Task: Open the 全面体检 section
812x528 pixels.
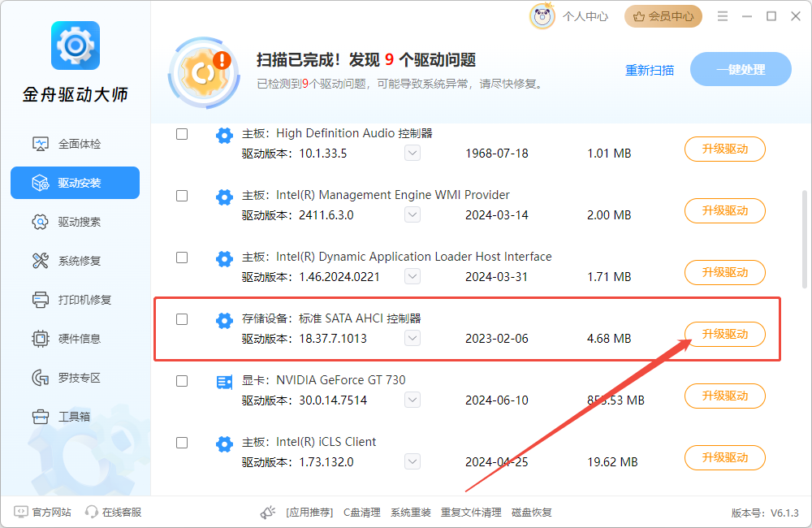Action: (75, 144)
